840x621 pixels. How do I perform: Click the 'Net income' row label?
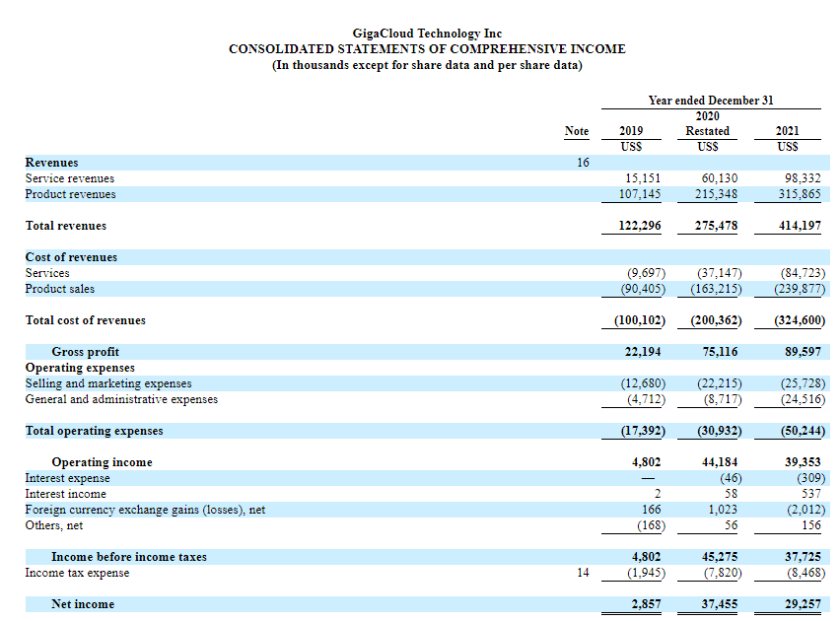tap(83, 604)
